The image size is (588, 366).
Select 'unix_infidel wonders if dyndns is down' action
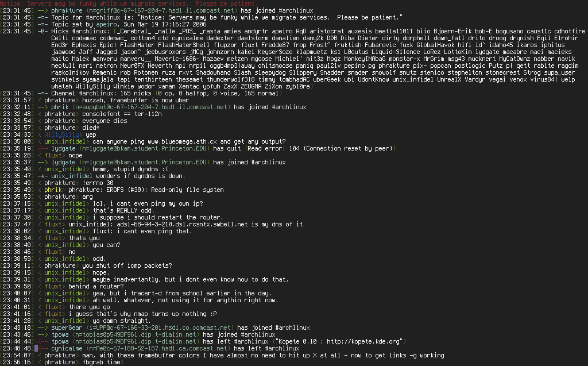pyautogui.click(x=118, y=176)
